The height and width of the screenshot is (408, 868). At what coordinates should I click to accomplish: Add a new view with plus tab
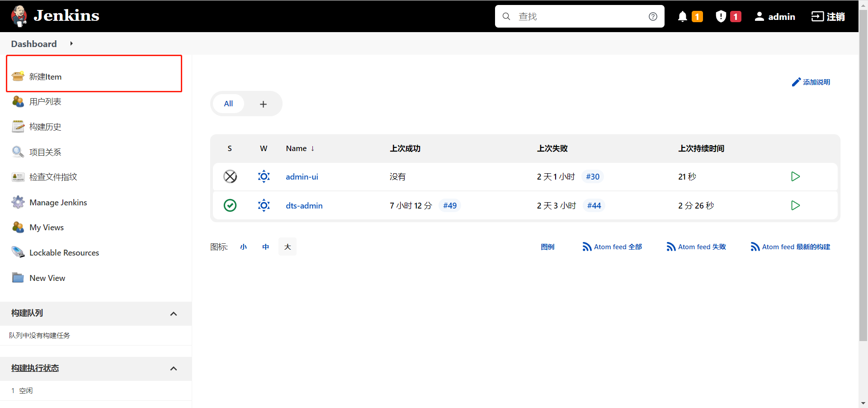(263, 104)
